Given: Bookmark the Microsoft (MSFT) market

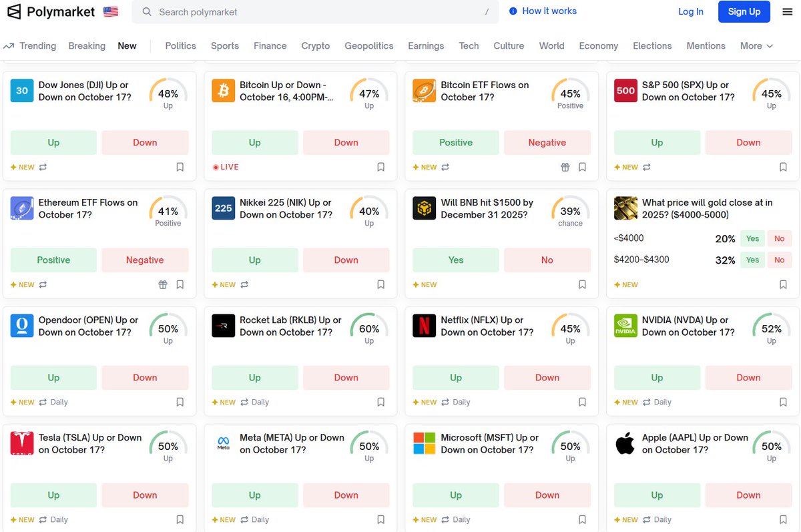Looking at the screenshot, I should (582, 519).
